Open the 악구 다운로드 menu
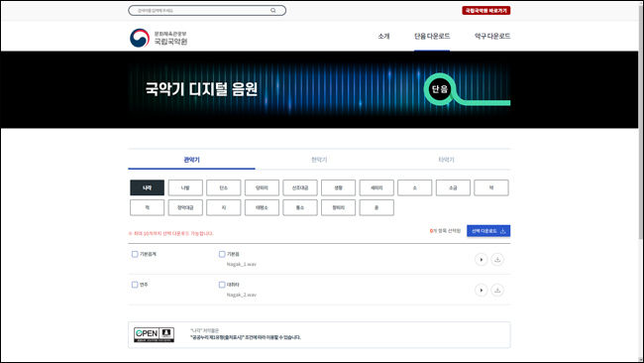This screenshot has height=363, width=644. pos(492,36)
